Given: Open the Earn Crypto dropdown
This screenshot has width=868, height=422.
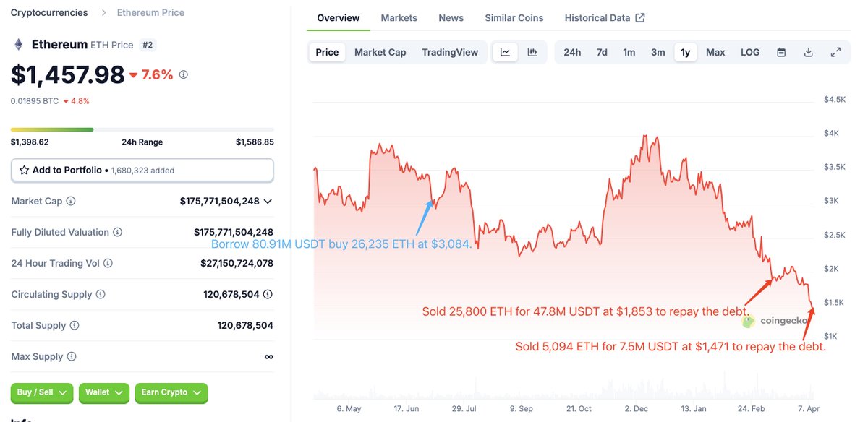Looking at the screenshot, I should click(171, 392).
